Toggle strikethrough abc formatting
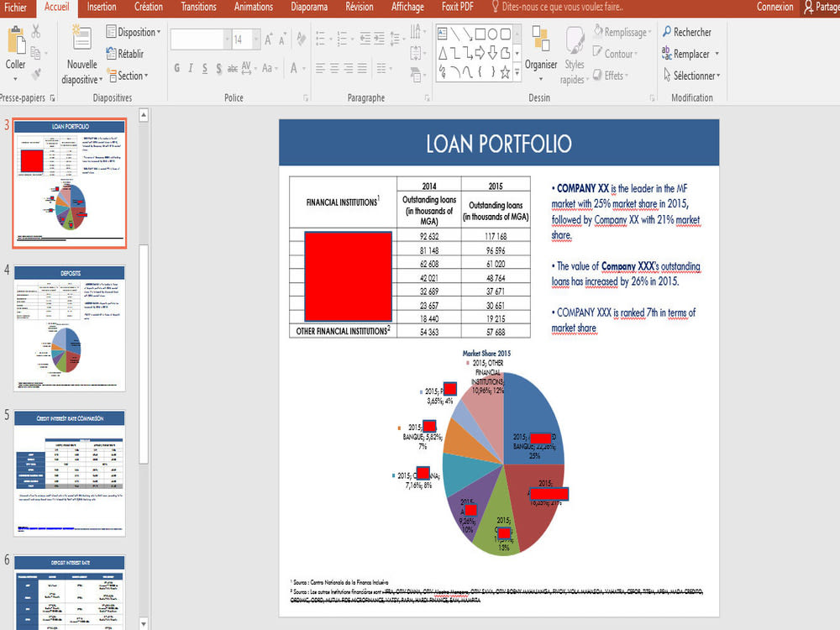Screen dimensions: 840x630 tap(233, 69)
